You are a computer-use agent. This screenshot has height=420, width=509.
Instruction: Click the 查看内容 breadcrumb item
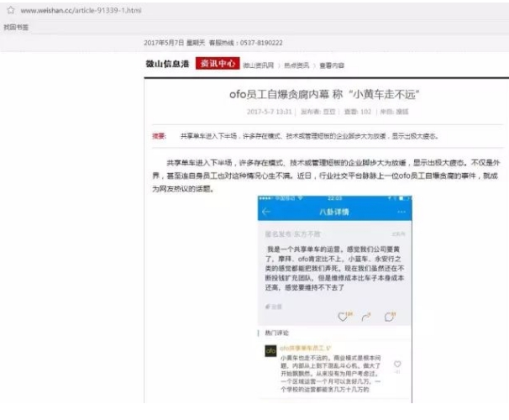coord(331,64)
